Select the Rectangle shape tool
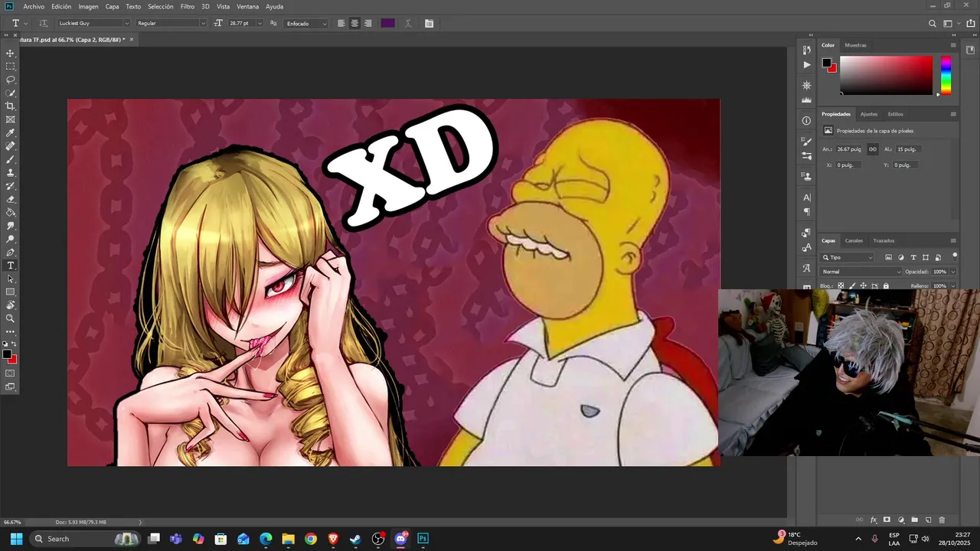Viewport: 980px width, 551px height. [x=11, y=292]
